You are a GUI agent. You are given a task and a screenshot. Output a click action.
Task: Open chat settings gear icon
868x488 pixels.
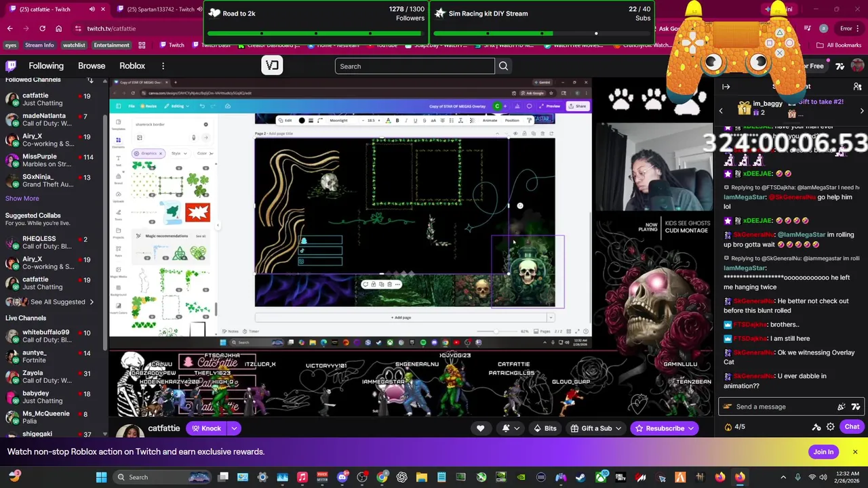pos(830,427)
